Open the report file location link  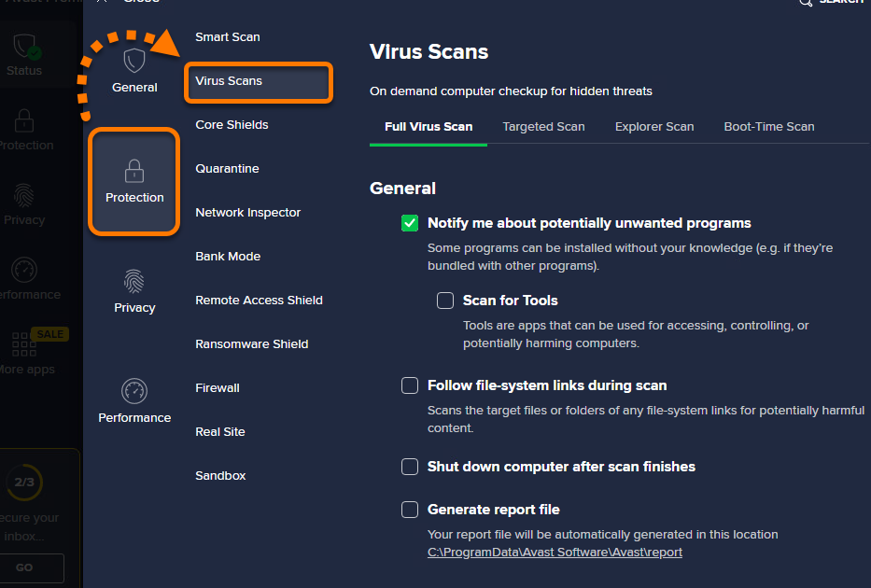coord(555,552)
